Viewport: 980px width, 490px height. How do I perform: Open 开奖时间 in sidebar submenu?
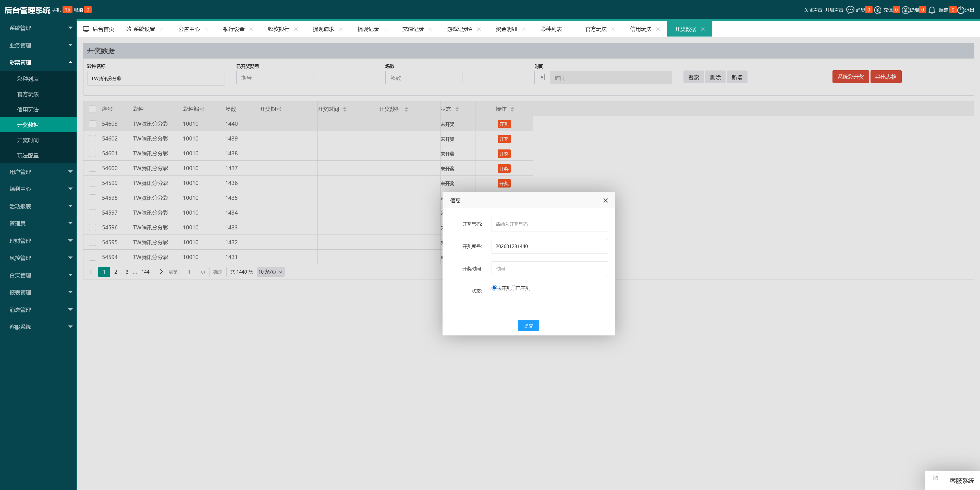point(28,140)
